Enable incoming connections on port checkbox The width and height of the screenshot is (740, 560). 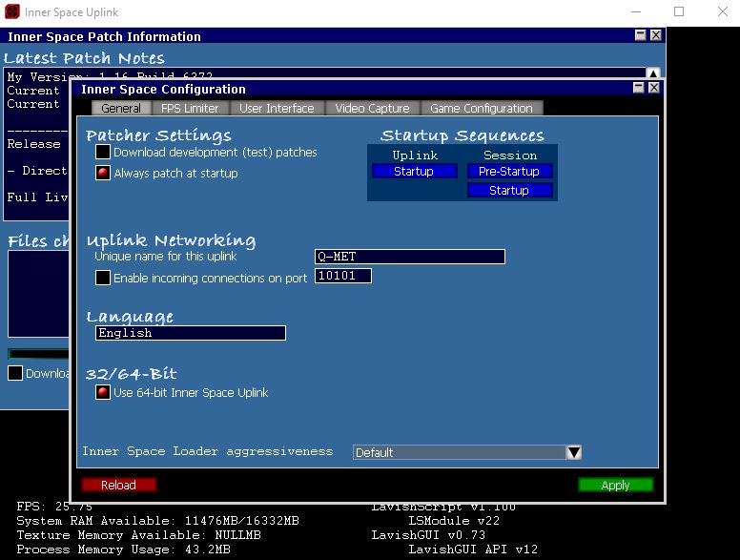click(x=103, y=278)
